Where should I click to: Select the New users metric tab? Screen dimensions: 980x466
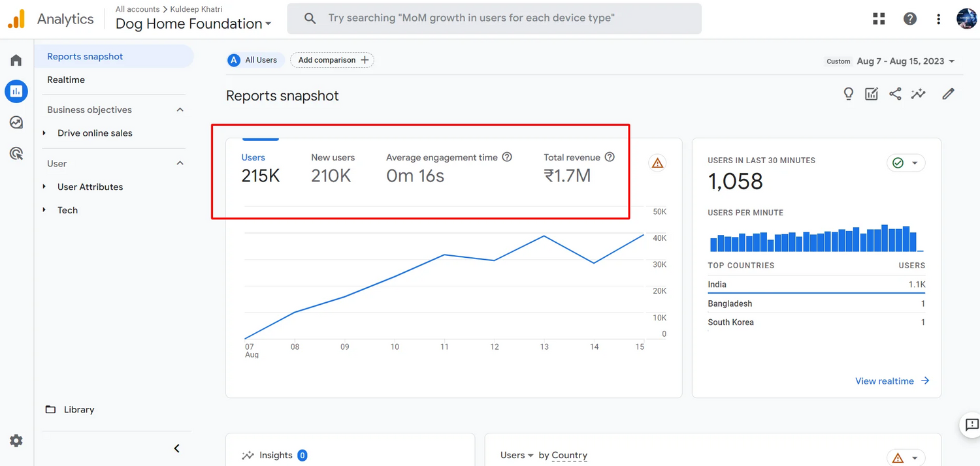333,168
